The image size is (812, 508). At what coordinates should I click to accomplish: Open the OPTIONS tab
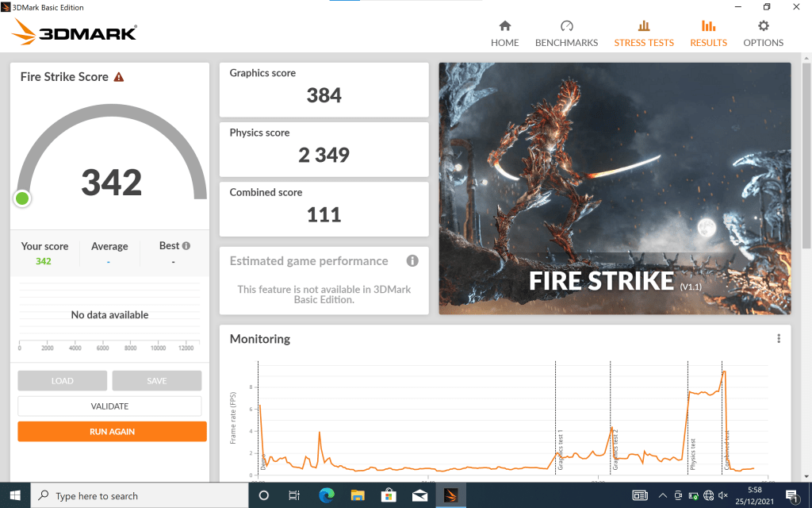coord(763,33)
